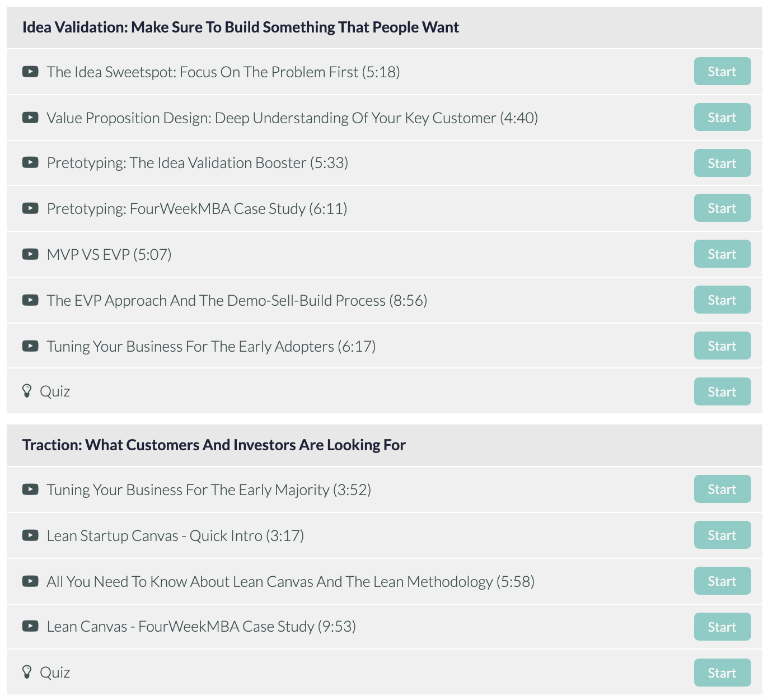
Task: Click the video icon for MVP VS EVP
Action: point(30,254)
